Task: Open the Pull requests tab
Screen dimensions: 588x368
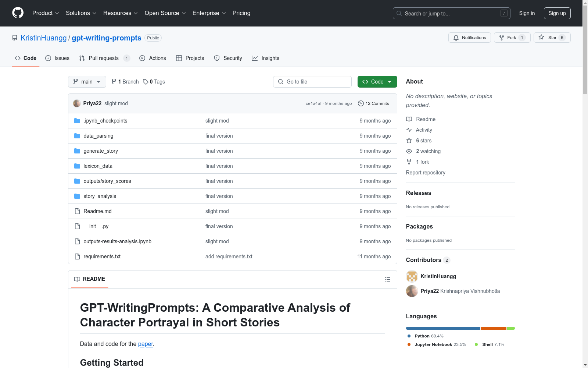Action: [x=104, y=58]
